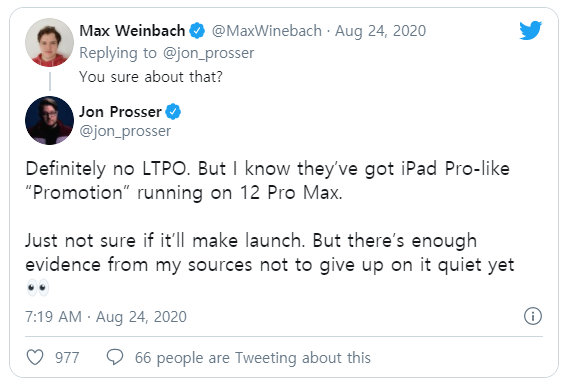The height and width of the screenshot is (386, 567).
Task: Open the 7:19 AM · Aug 24, 2020 timestamp
Action: pyautogui.click(x=106, y=317)
